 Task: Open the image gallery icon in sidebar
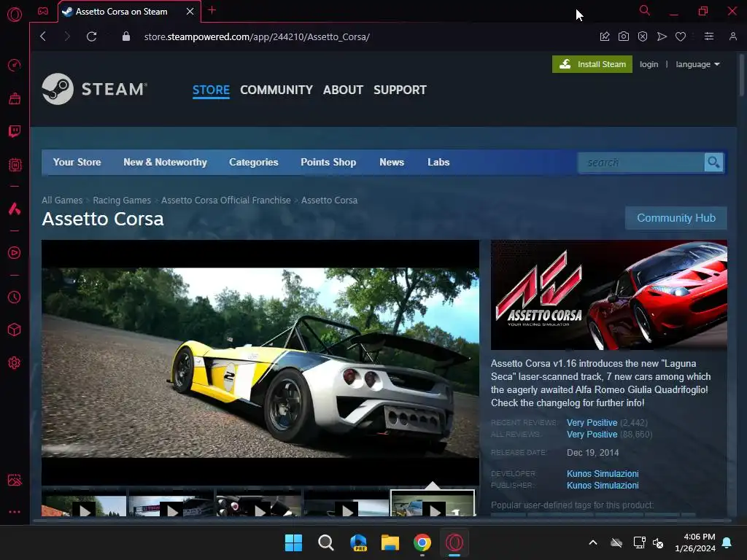point(15,480)
